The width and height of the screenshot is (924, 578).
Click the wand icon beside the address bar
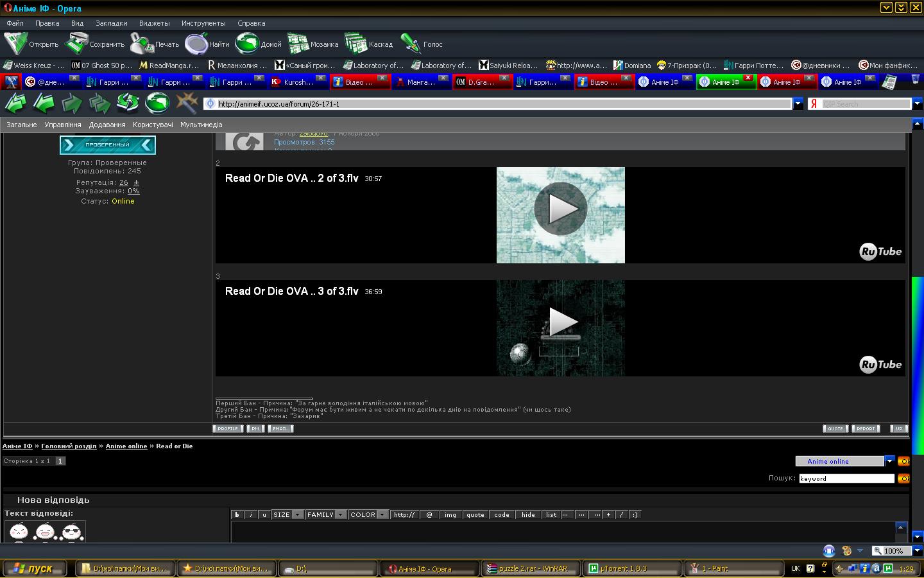[187, 103]
